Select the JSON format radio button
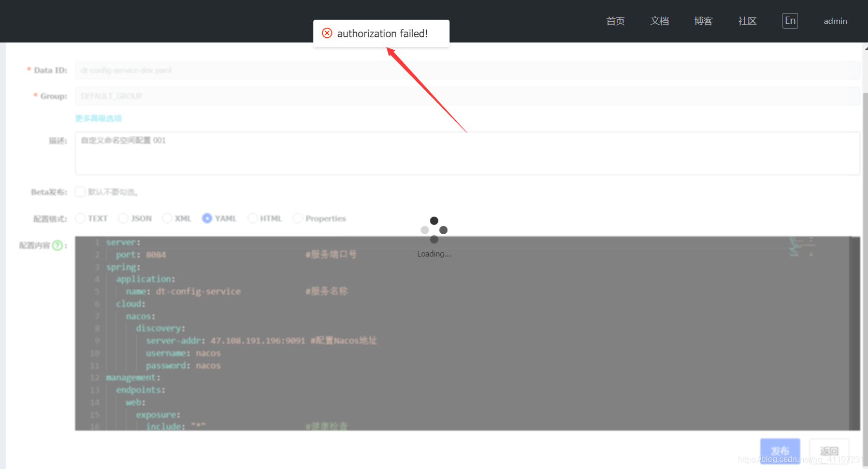This screenshot has height=469, width=868. 123,218
